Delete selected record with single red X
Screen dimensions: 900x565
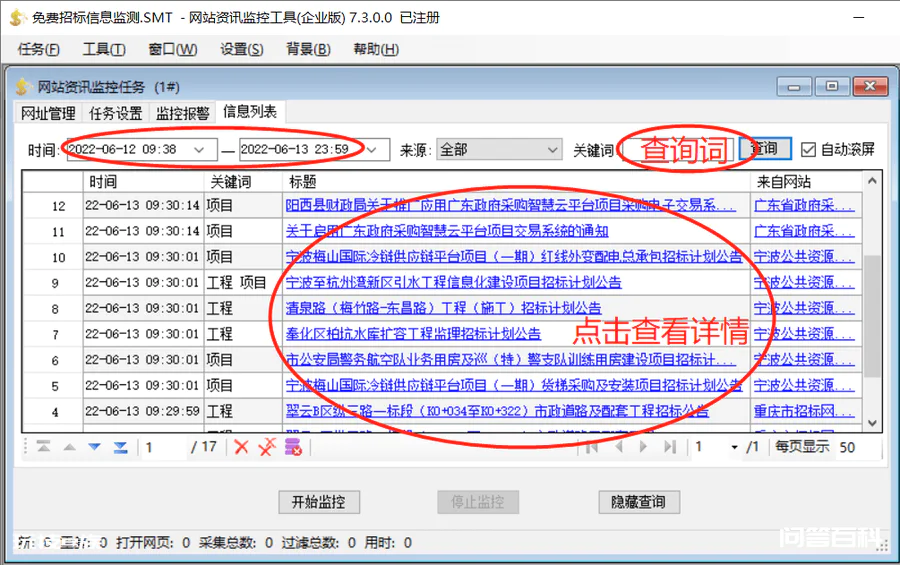pos(242,447)
